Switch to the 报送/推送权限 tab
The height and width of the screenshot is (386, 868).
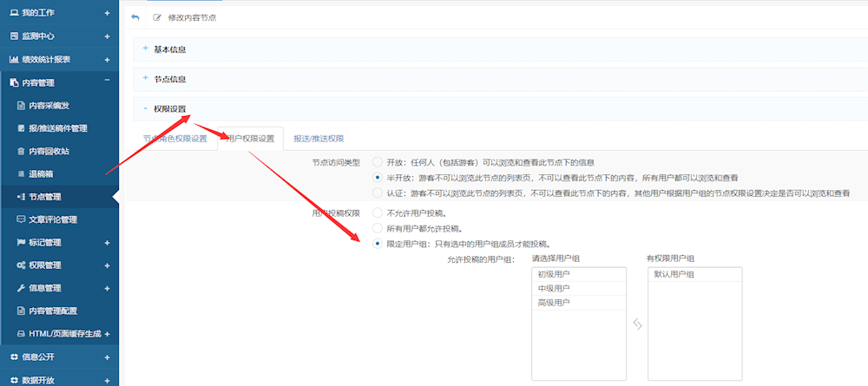pos(319,139)
